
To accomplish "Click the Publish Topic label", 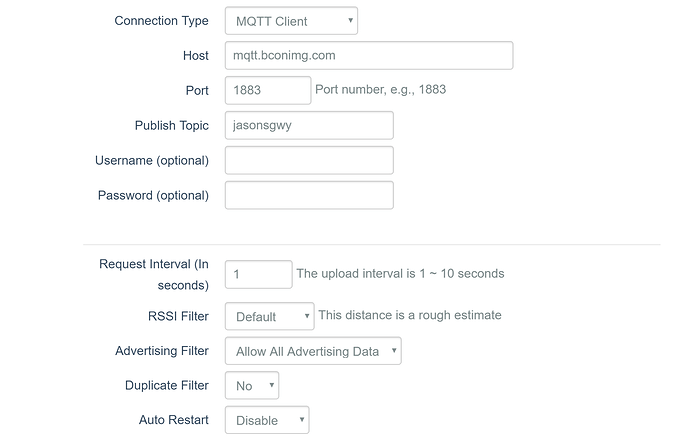I will (x=172, y=125).
